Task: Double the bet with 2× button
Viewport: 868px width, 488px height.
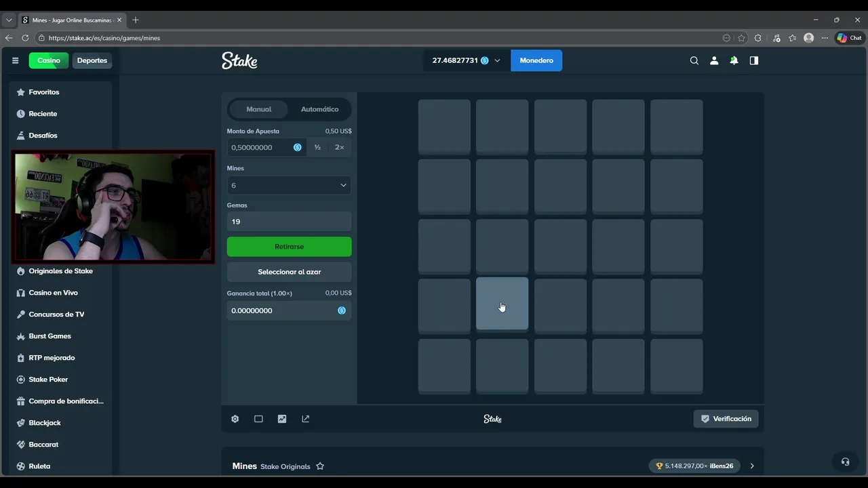Action: tap(339, 147)
